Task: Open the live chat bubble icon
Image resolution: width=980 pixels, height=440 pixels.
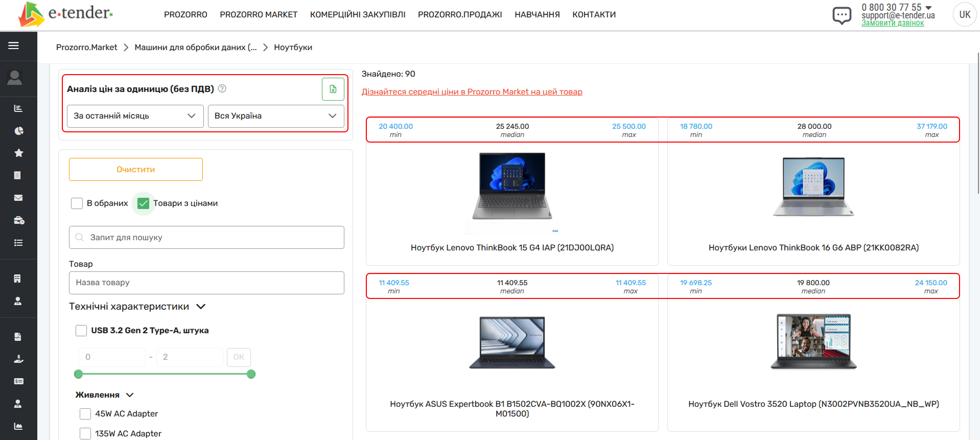Action: (842, 15)
